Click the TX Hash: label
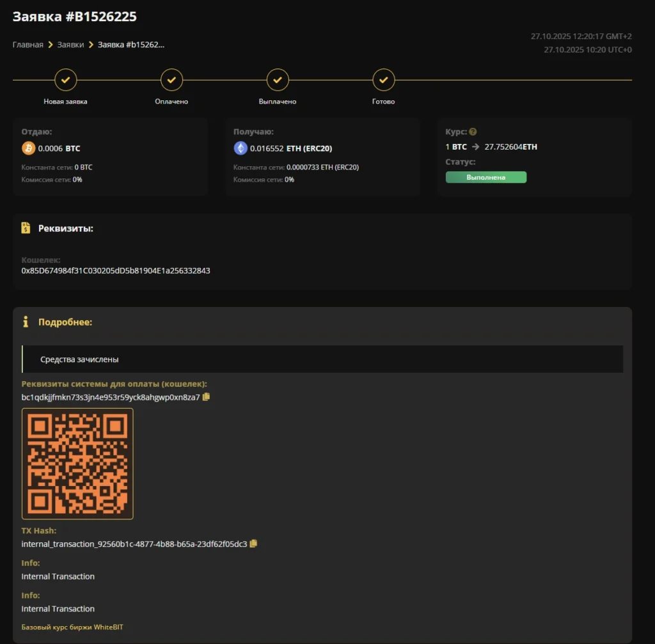This screenshot has height=644, width=655. click(39, 530)
